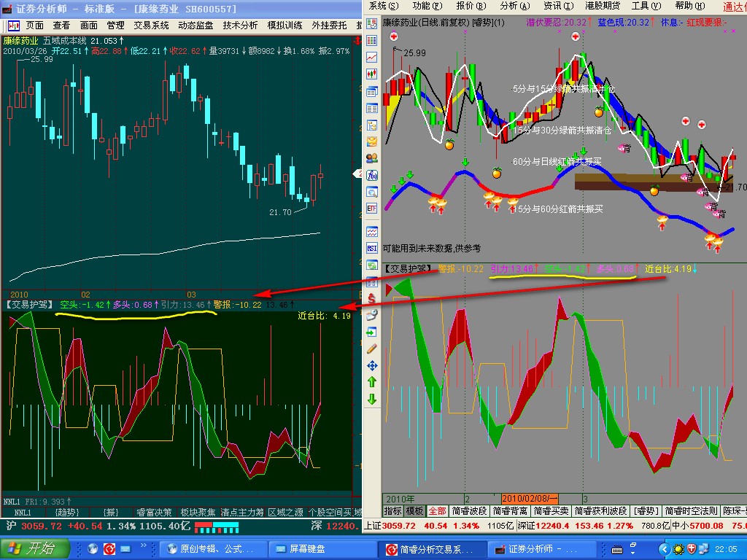Select 睿富决策 tab

tap(154, 513)
